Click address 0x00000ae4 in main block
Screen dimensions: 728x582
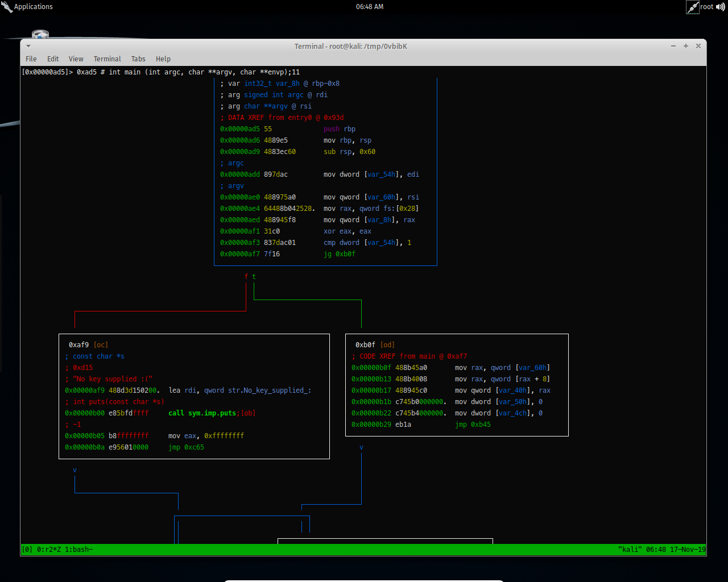(x=240, y=209)
